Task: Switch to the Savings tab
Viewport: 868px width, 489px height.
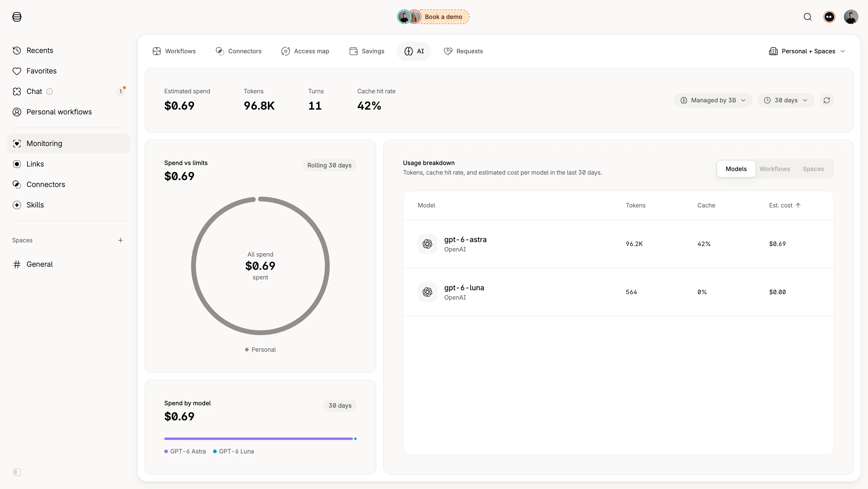Action: [366, 51]
